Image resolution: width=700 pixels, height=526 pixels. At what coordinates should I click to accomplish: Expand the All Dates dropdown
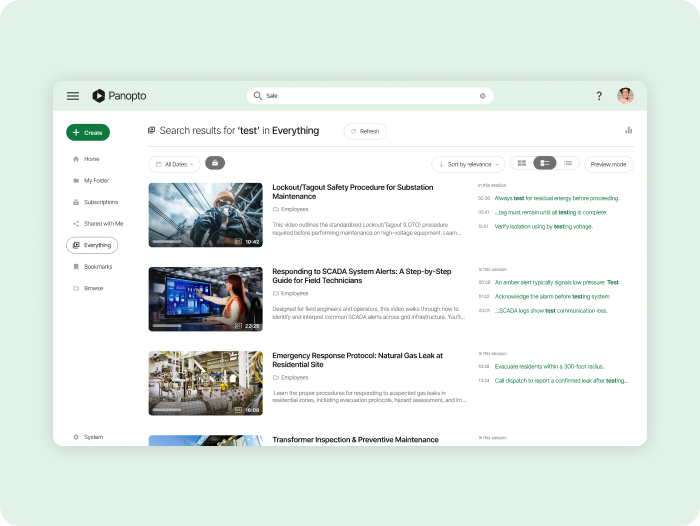point(174,164)
